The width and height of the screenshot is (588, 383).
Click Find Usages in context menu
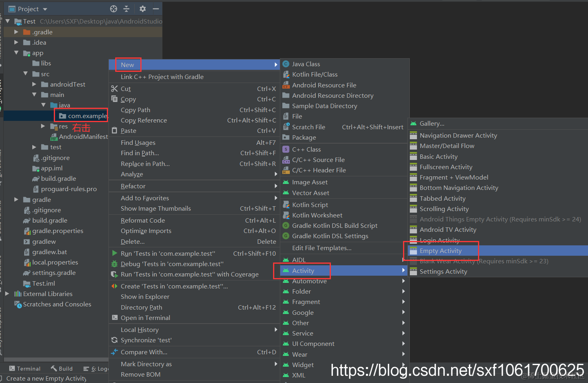194,143
